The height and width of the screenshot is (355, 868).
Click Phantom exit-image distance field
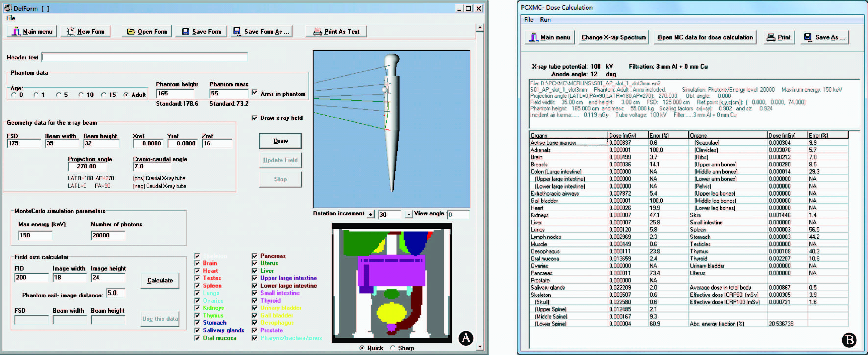116,293
